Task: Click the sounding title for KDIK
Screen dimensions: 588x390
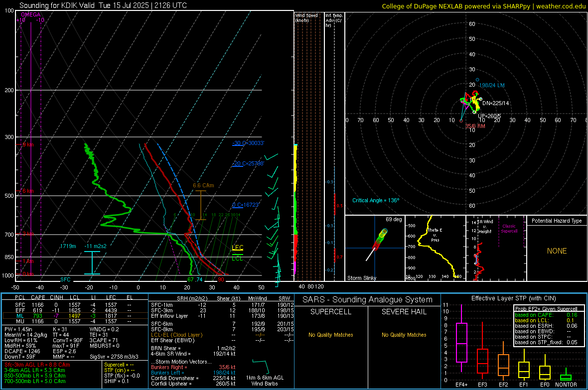Action: (x=103, y=5)
